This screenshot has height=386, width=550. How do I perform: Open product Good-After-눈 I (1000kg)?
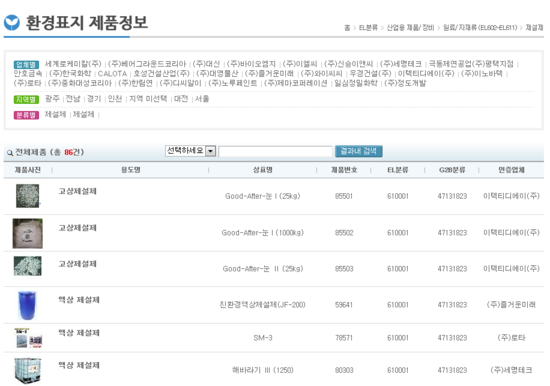[x=263, y=233]
